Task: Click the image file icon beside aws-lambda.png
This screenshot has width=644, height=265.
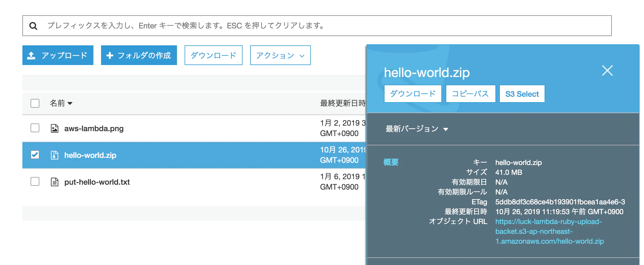Action: click(x=55, y=128)
